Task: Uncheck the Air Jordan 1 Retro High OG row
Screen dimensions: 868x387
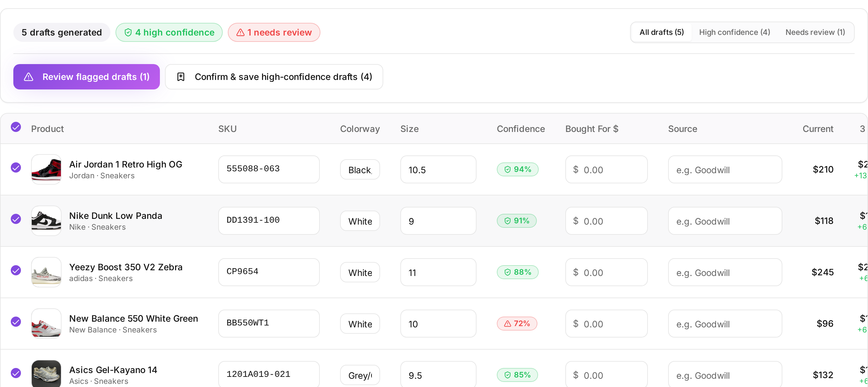Action: click(x=16, y=167)
